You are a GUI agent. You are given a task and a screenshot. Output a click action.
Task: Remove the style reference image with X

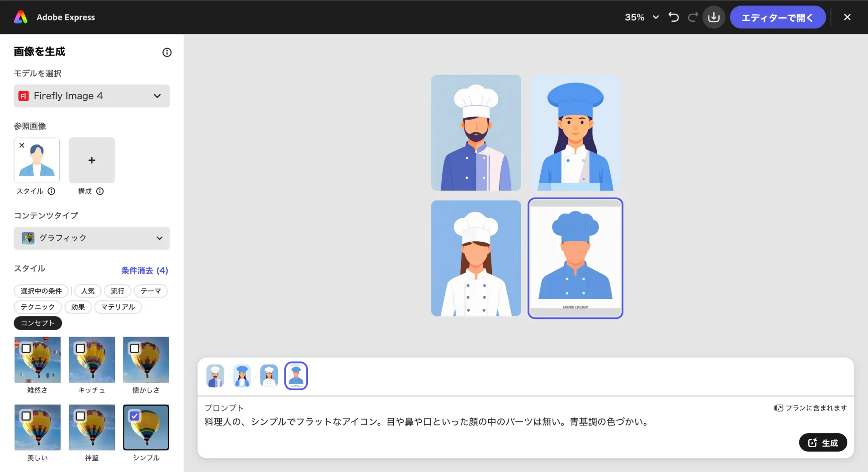[22, 145]
